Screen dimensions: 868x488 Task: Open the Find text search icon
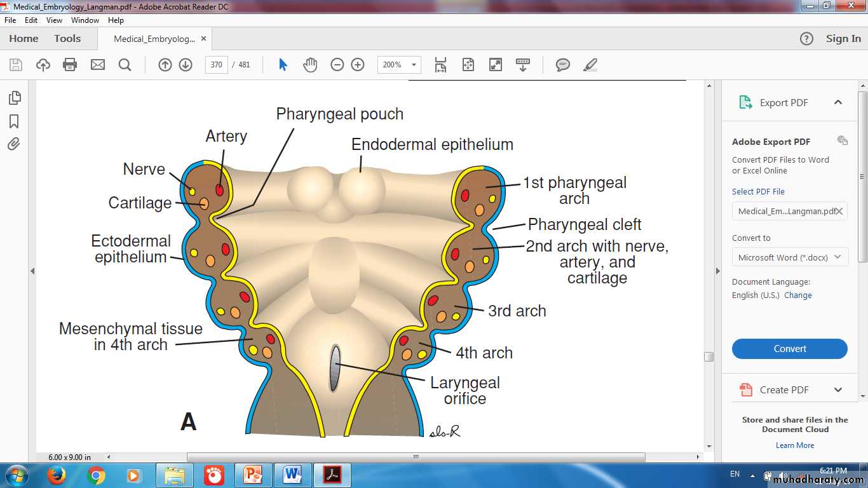point(125,65)
